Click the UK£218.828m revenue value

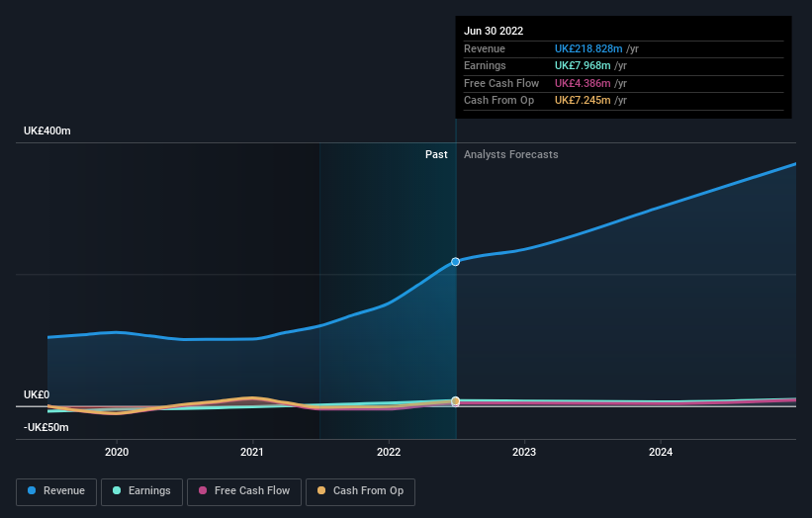(x=588, y=48)
